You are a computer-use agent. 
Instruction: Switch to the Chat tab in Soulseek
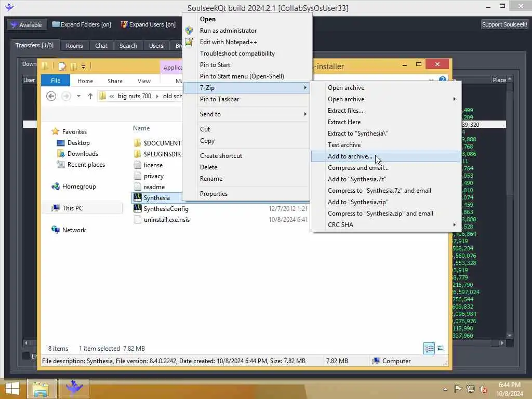(101, 46)
